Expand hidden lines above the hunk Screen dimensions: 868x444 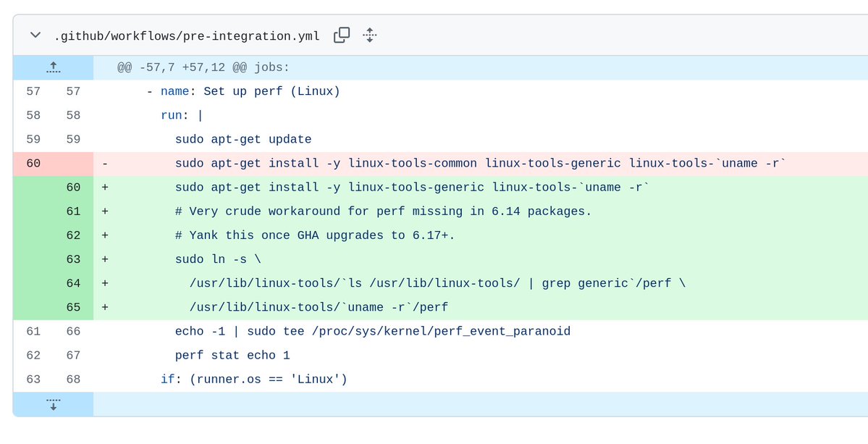point(53,67)
